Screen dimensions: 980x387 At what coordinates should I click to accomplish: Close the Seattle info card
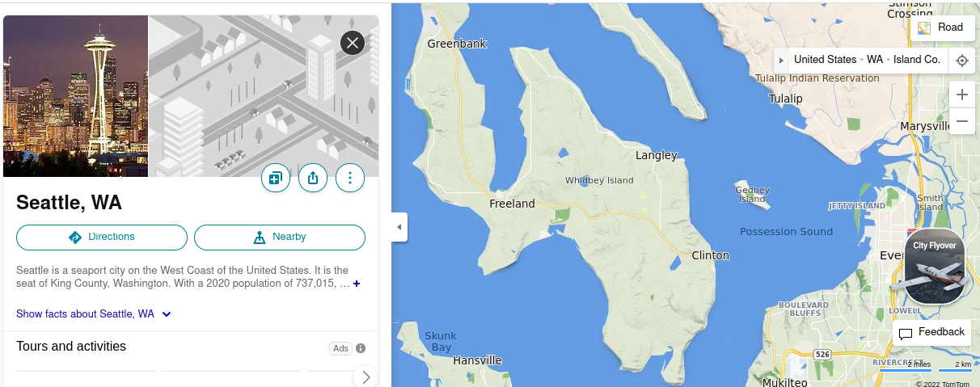353,43
